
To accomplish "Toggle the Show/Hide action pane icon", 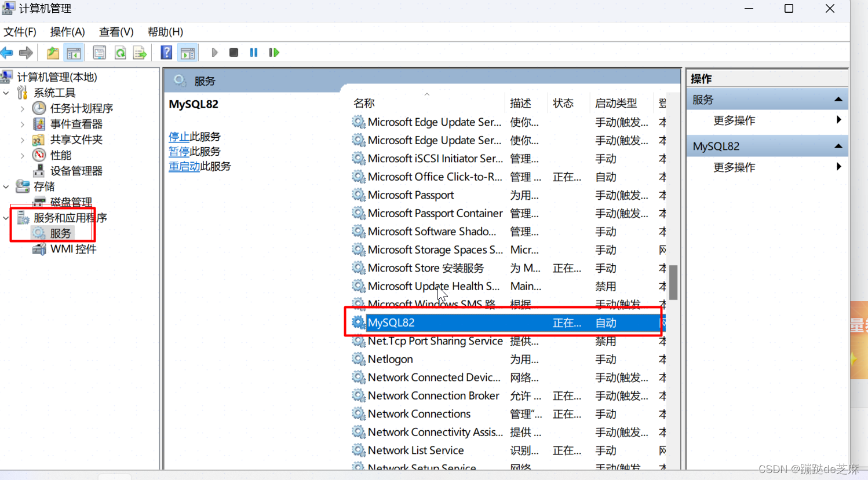I will [x=188, y=53].
